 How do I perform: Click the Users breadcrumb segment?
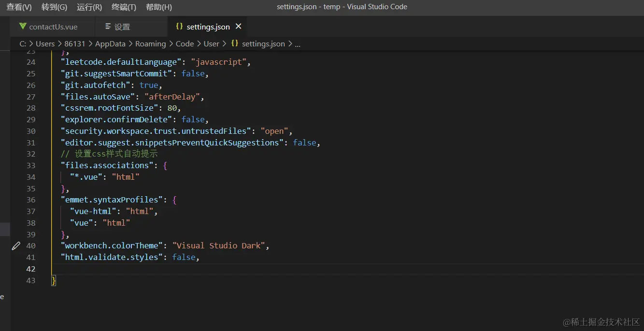tap(45, 43)
